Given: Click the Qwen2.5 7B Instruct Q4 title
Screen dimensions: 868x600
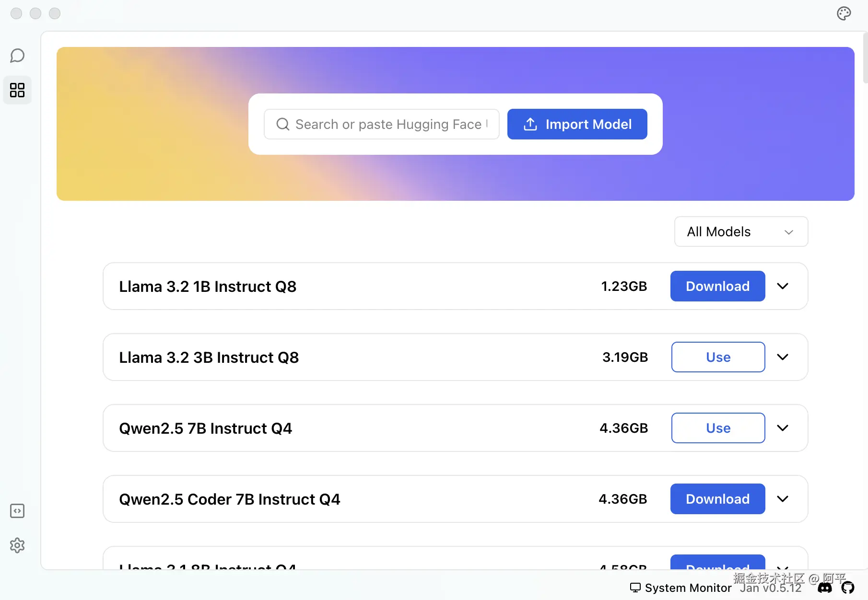Looking at the screenshot, I should (206, 428).
